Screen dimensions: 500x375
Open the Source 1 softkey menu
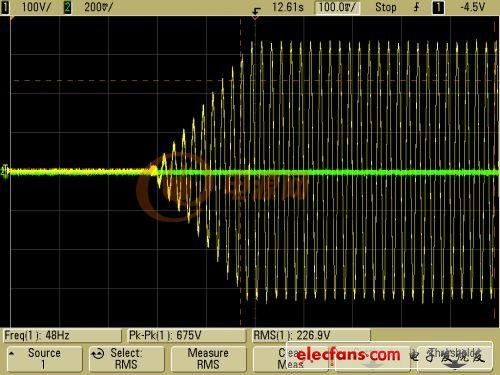click(45, 359)
